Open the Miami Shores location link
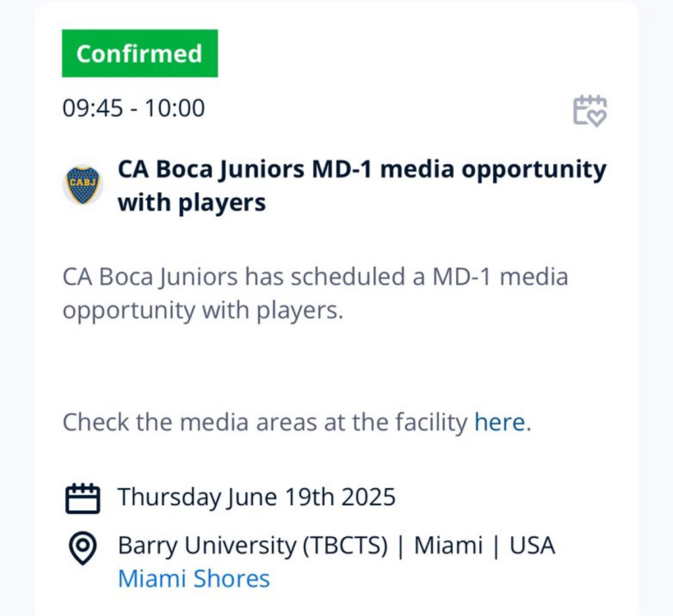The height and width of the screenshot is (616, 673). [194, 579]
